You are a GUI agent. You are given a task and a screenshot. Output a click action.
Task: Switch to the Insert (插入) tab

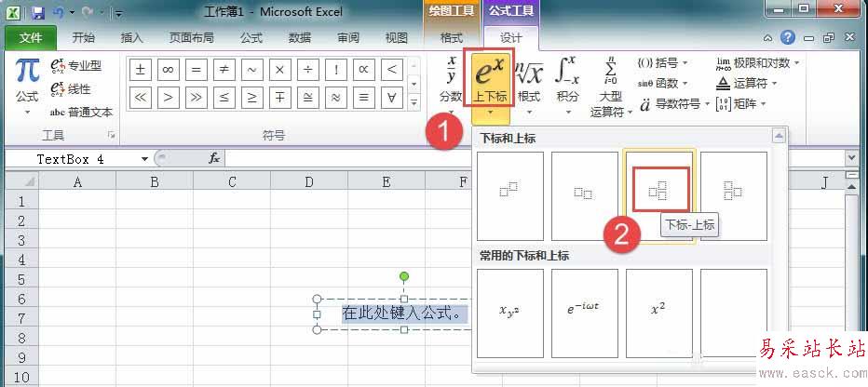131,37
